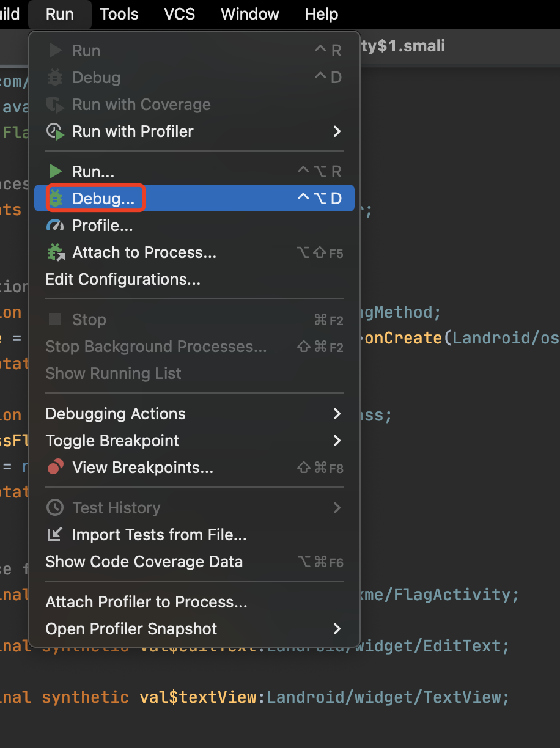Switch to the smali editor tab
This screenshot has width=560, height=748.
pos(403,46)
